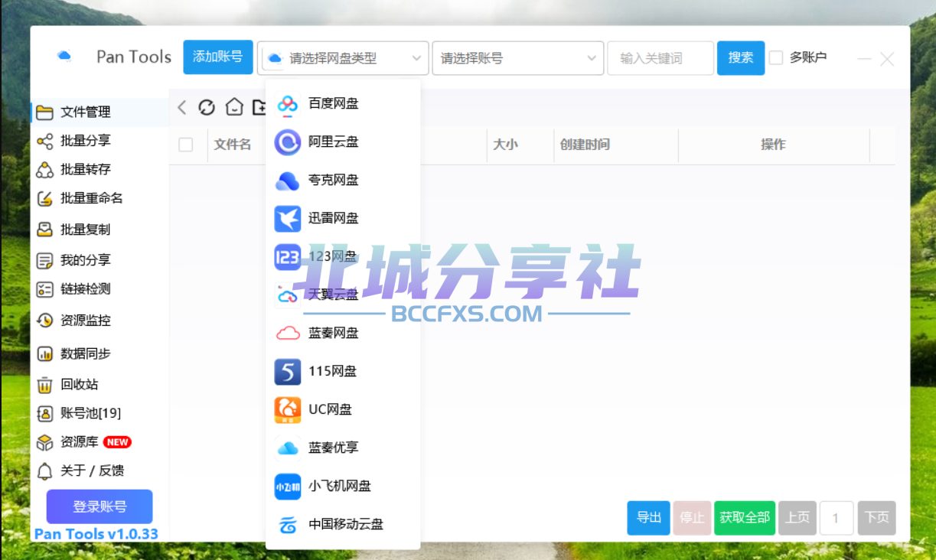Open the 请选择账号 dropdown

[x=518, y=58]
